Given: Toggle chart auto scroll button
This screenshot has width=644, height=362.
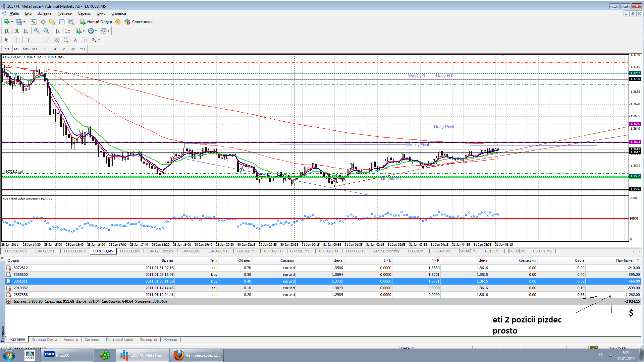Looking at the screenshot, I should point(58,31).
